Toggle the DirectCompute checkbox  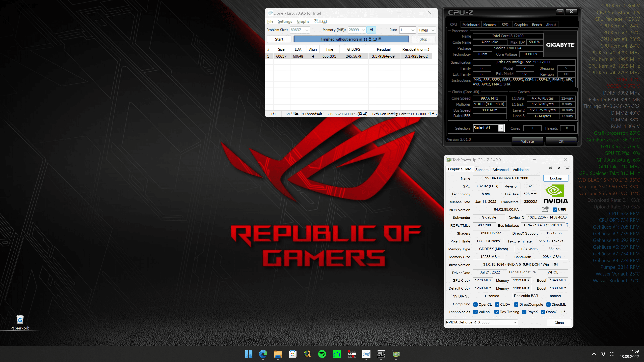coord(516,305)
